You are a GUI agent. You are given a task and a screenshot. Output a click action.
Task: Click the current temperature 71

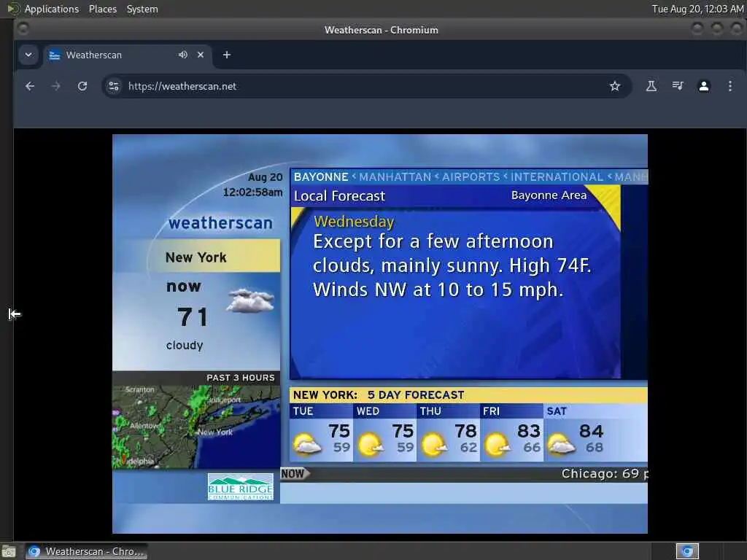click(193, 316)
